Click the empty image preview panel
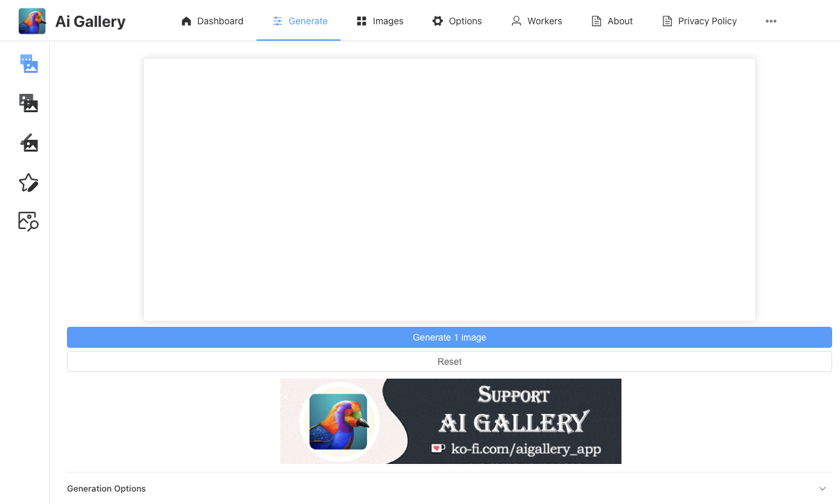 (450, 190)
